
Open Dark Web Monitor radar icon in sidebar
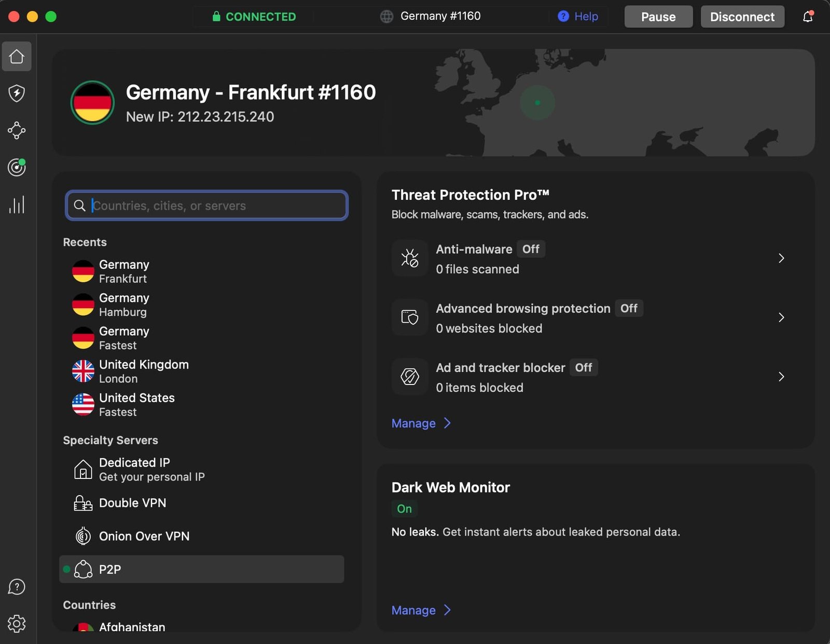click(17, 167)
